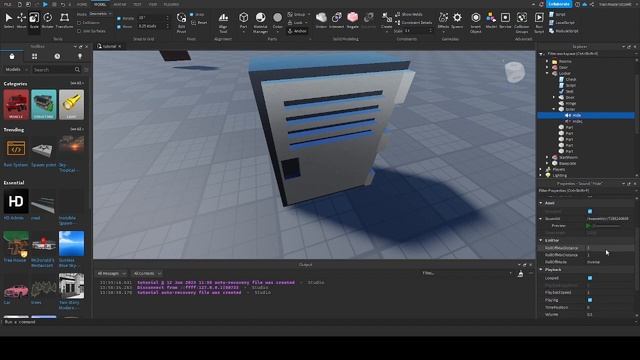The width and height of the screenshot is (640, 360).
Task: Switch to the HOME ribbon tab
Action: coord(82,4)
